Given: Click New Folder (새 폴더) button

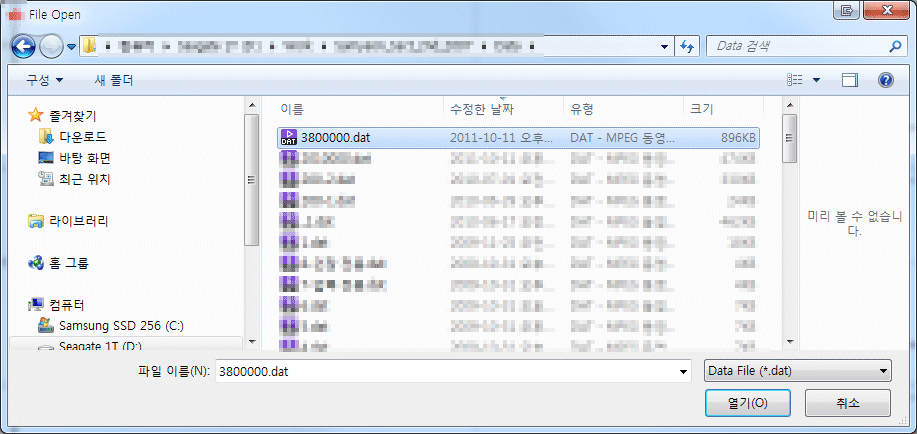Looking at the screenshot, I should pyautogui.click(x=113, y=80).
